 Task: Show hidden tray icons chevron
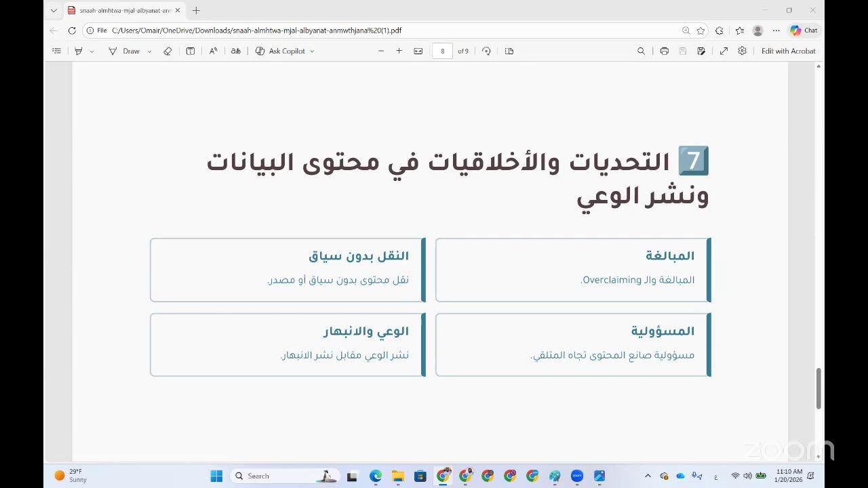click(x=648, y=476)
